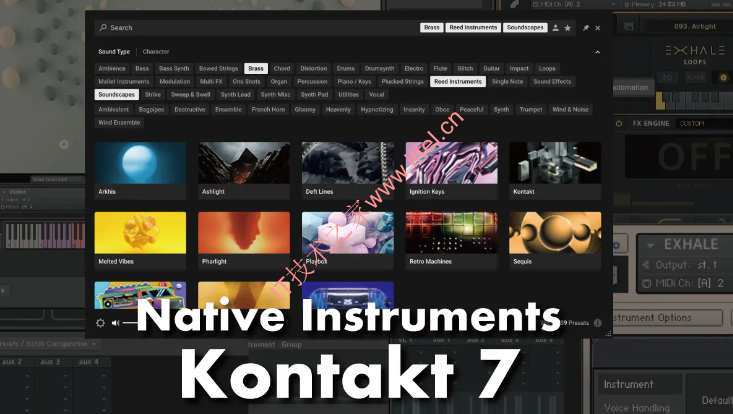Toggle the favorites star filter

(568, 28)
